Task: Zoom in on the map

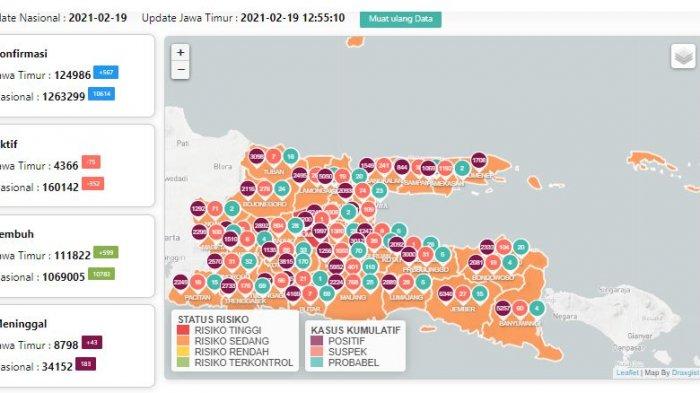Action: tap(180, 53)
